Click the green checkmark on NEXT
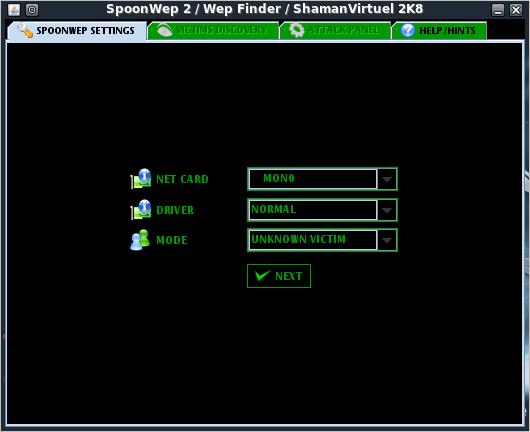The width and height of the screenshot is (530, 432). pos(262,276)
